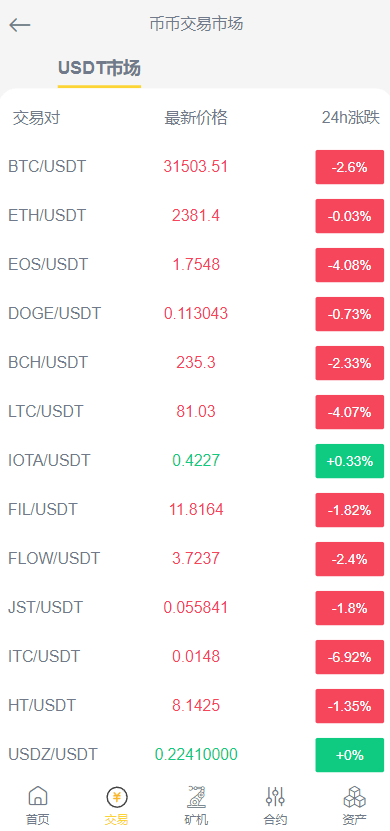390x831 pixels.
Task: Click the 最新价格 column header
Action: 196,118
